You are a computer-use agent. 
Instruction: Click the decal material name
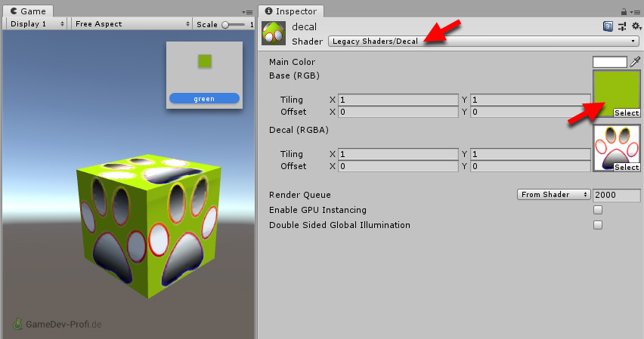(305, 27)
